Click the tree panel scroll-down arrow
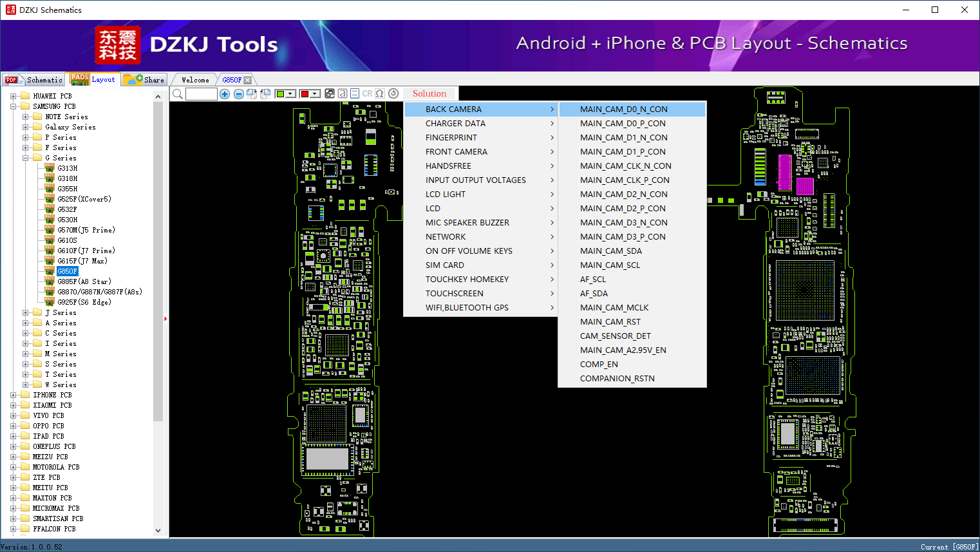This screenshot has width=980, height=552. pos(158,531)
